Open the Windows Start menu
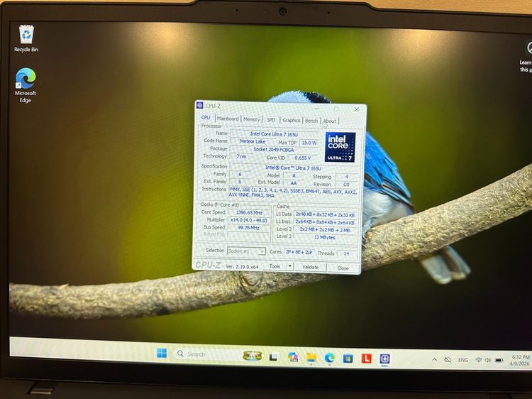 click(162, 353)
